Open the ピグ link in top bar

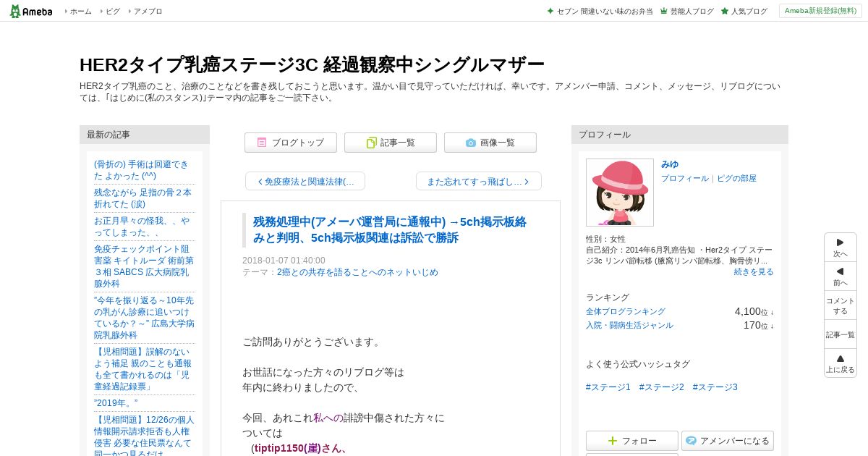(x=113, y=11)
